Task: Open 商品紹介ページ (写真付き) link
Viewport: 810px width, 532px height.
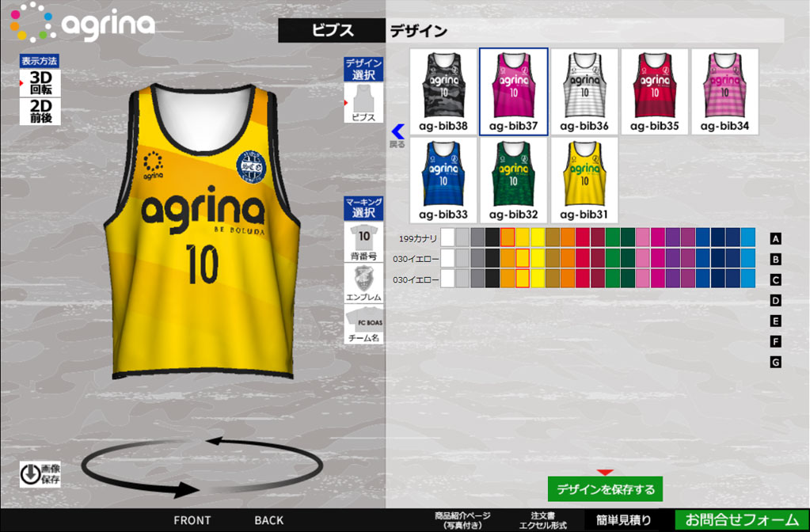Action: 462,520
